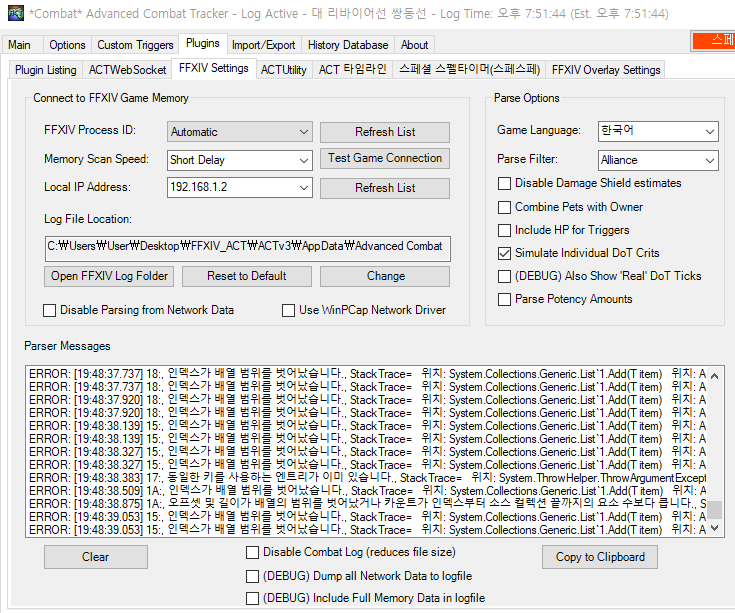Image resolution: width=735 pixels, height=613 pixels.
Task: Enable Parse Potency Amounts
Action: [504, 299]
